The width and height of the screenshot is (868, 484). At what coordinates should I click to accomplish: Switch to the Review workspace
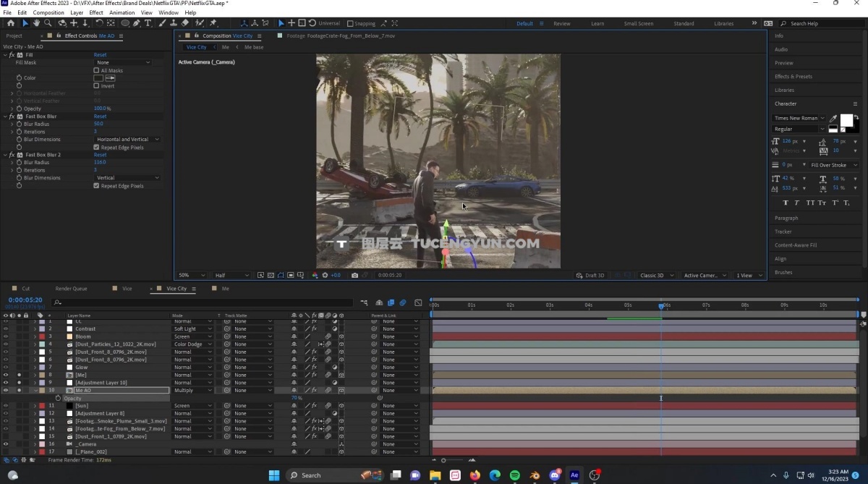pos(562,23)
